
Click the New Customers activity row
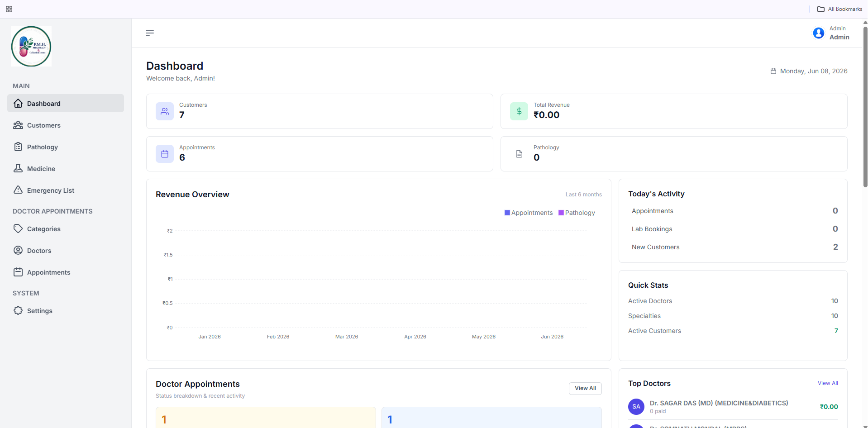click(x=733, y=247)
